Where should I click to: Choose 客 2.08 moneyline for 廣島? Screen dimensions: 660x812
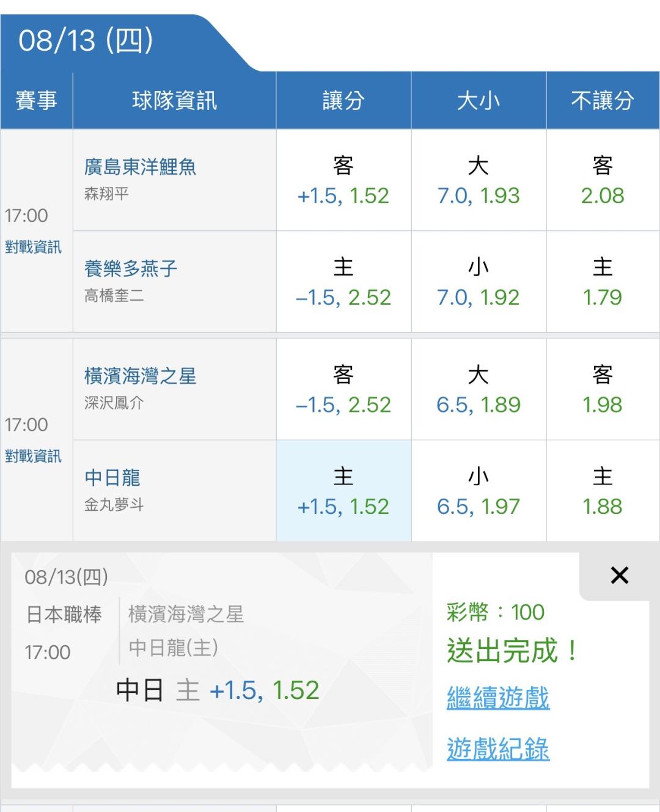point(603,180)
